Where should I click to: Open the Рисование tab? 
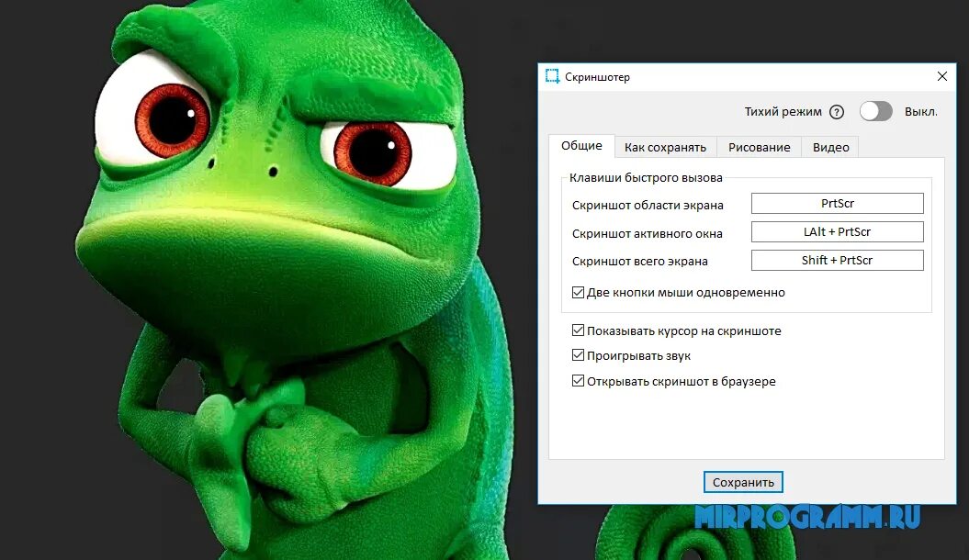[x=759, y=147]
